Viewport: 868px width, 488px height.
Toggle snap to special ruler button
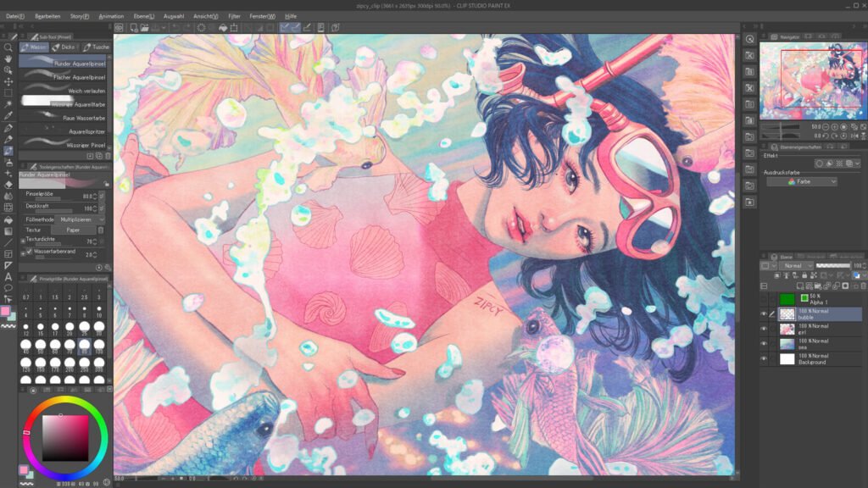click(296, 28)
